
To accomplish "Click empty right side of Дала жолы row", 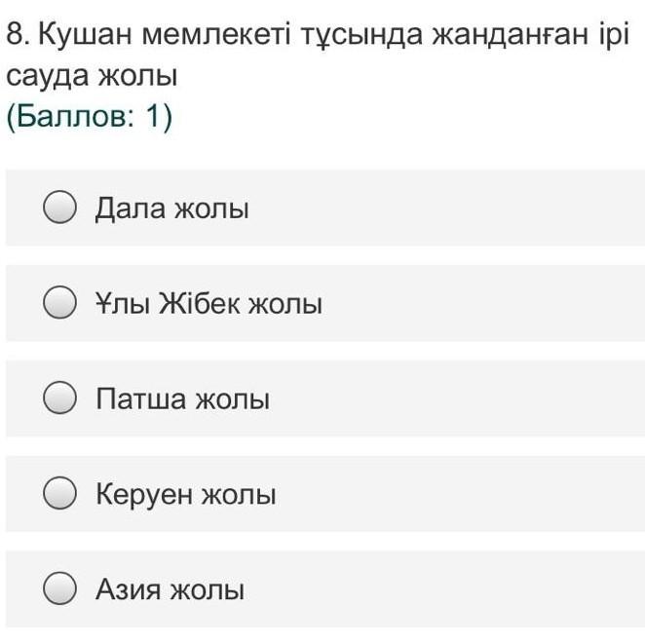I will click(468, 208).
